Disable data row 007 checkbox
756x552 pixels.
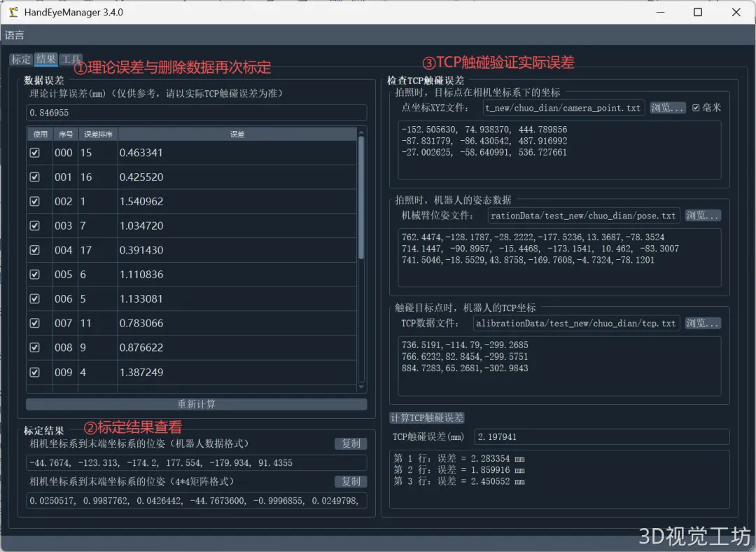pyautogui.click(x=35, y=323)
